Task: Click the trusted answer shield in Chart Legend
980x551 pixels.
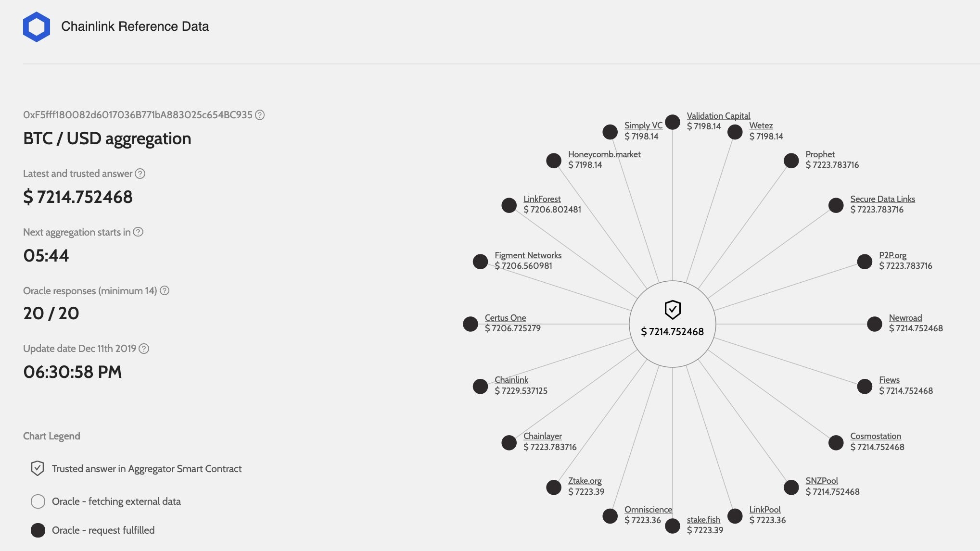Action: (37, 468)
